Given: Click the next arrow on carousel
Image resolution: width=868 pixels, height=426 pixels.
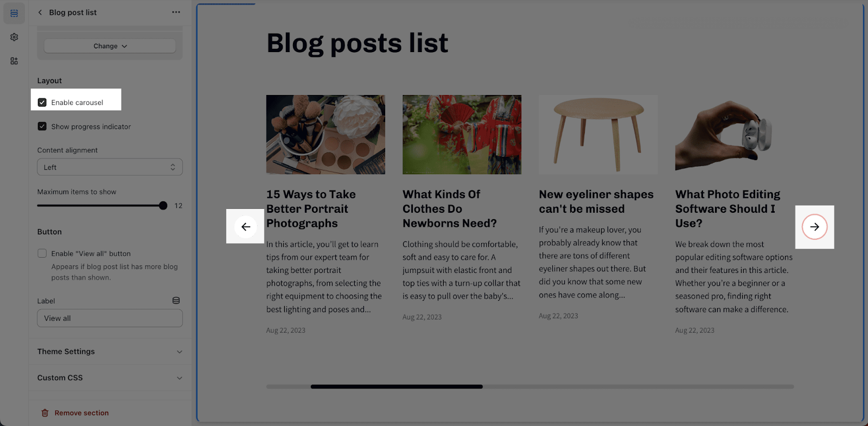Looking at the screenshot, I should (815, 227).
